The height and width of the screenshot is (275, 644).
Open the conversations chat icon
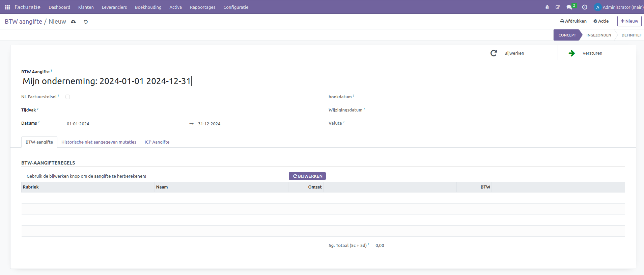(x=569, y=7)
